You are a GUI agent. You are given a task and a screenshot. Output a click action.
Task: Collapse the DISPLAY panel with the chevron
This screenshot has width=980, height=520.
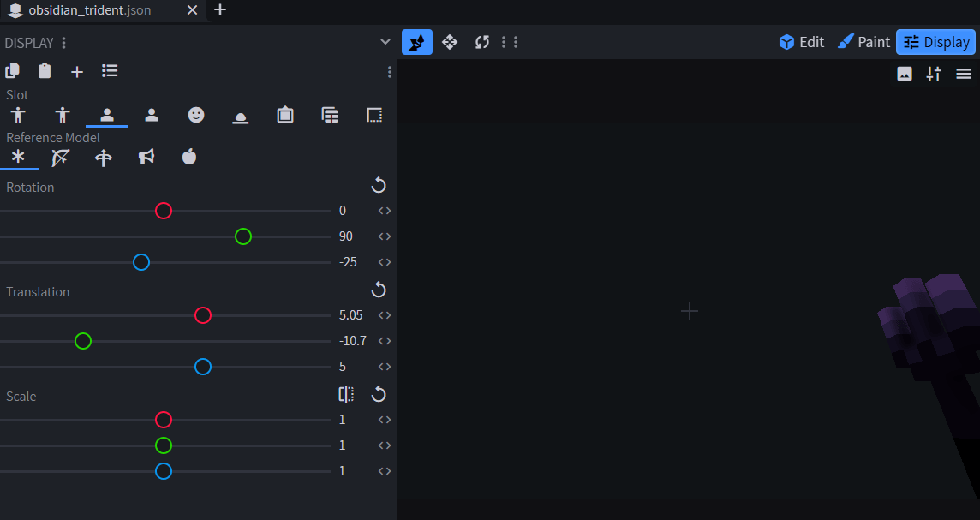(x=385, y=42)
